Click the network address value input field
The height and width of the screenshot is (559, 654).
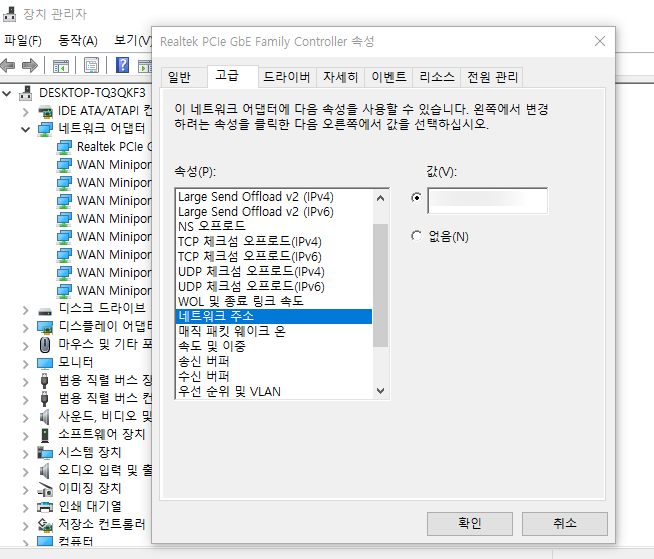pos(488,201)
